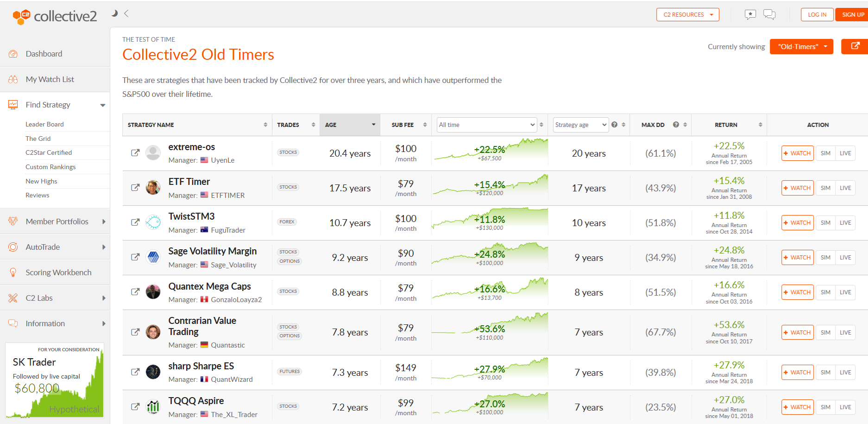Open the ETF Timer strategy name

pyautogui.click(x=189, y=182)
